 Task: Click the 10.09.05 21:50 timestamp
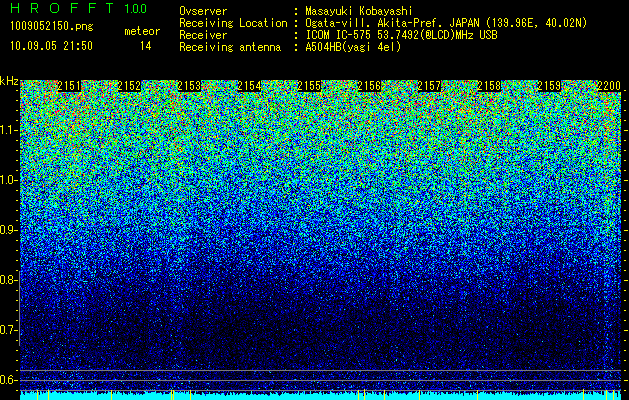coord(51,46)
